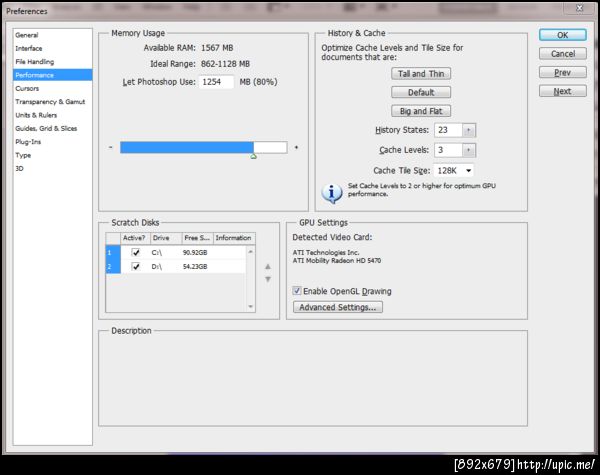600x475 pixels.
Task: Click the Ideal Range 862-1128 MB value
Action: pos(225,64)
